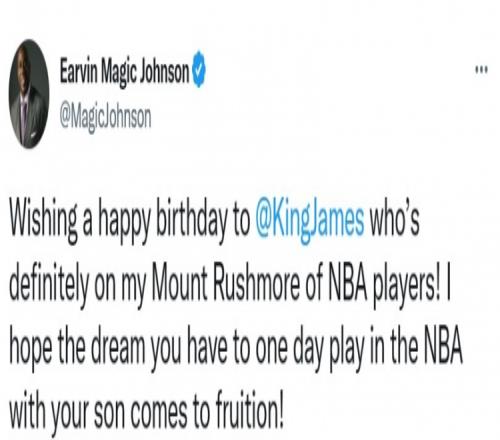Click the word "definitely" in the tweet
The height and width of the screenshot is (440, 500).
tap(49, 285)
